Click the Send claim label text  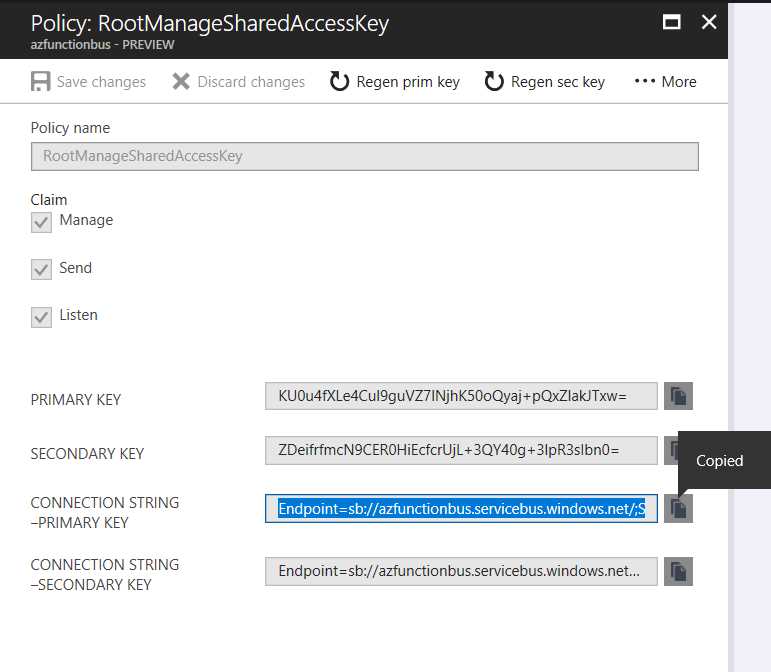pos(76,268)
